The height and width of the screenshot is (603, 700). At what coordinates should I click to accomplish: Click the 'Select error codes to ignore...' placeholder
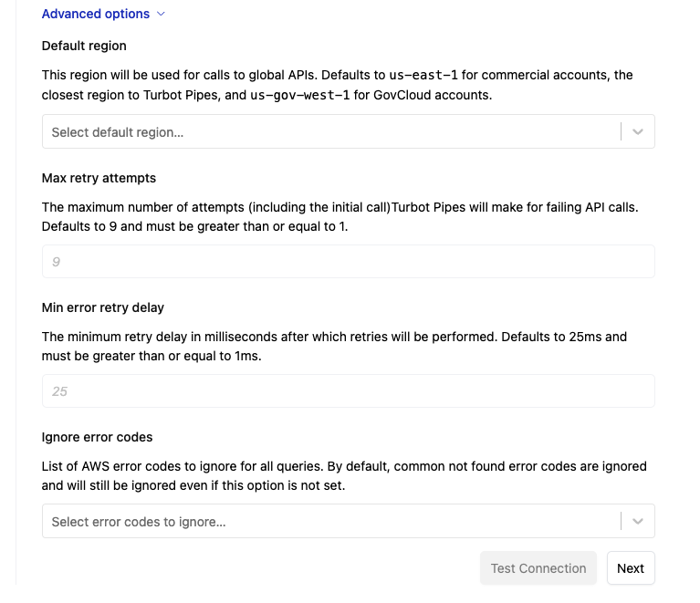tap(139, 522)
